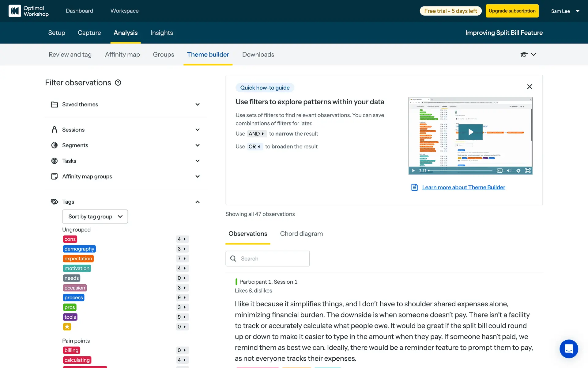
Task: Click the video settings gear icon
Action: 518,171
